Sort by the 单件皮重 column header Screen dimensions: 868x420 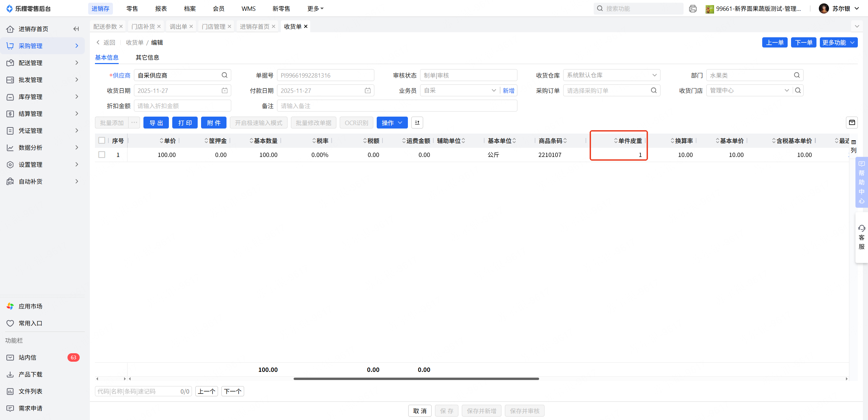click(x=630, y=141)
